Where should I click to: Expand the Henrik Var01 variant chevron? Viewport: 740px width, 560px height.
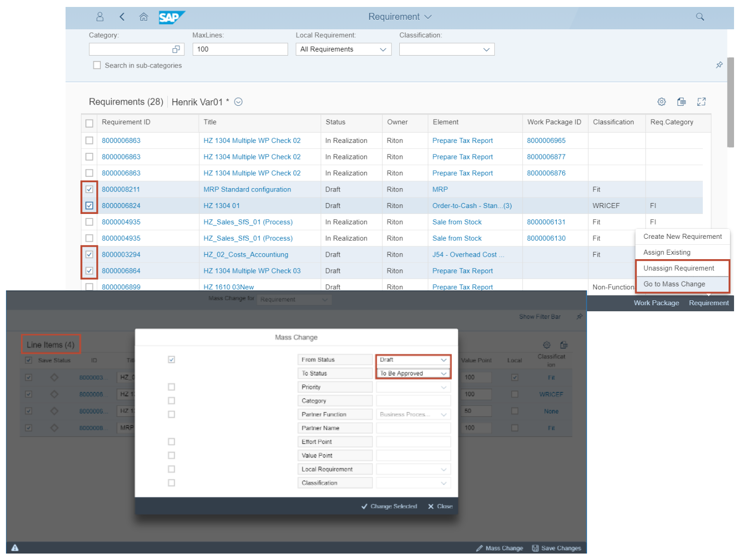[x=238, y=102]
